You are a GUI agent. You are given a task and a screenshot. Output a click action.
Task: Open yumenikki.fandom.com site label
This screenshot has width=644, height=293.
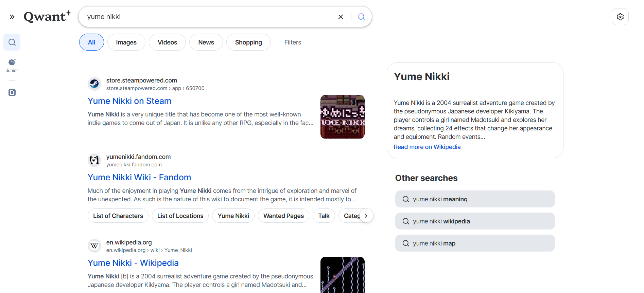(x=138, y=157)
